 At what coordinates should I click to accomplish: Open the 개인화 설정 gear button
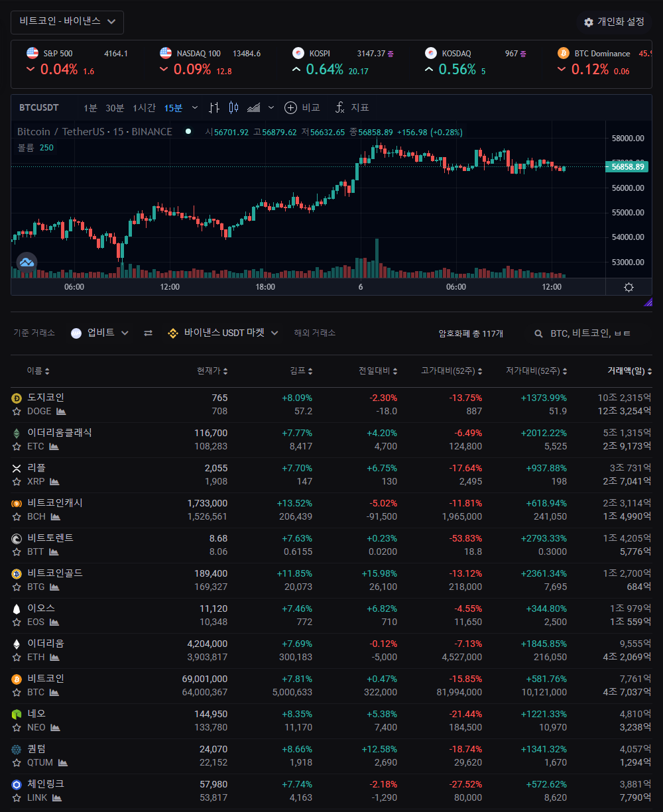click(x=614, y=22)
